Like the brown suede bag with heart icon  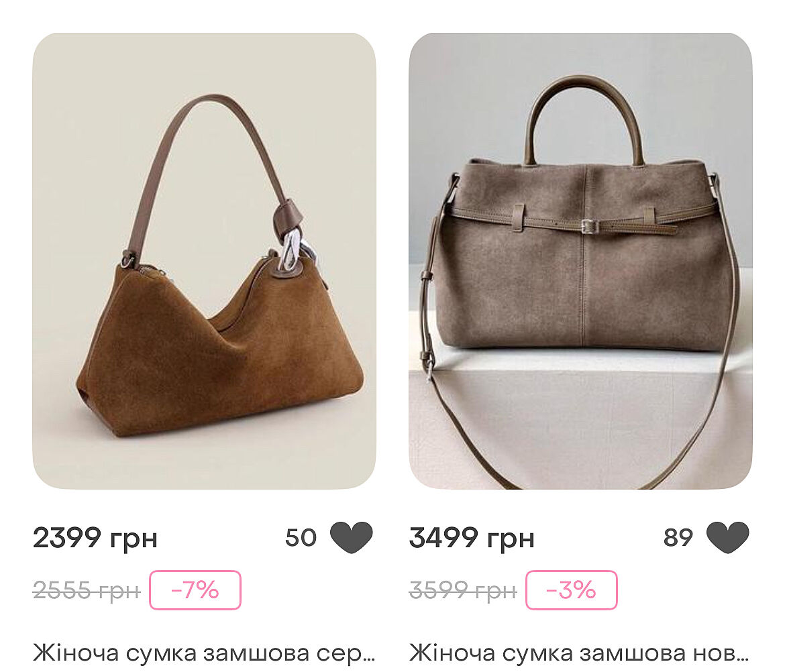point(352,538)
